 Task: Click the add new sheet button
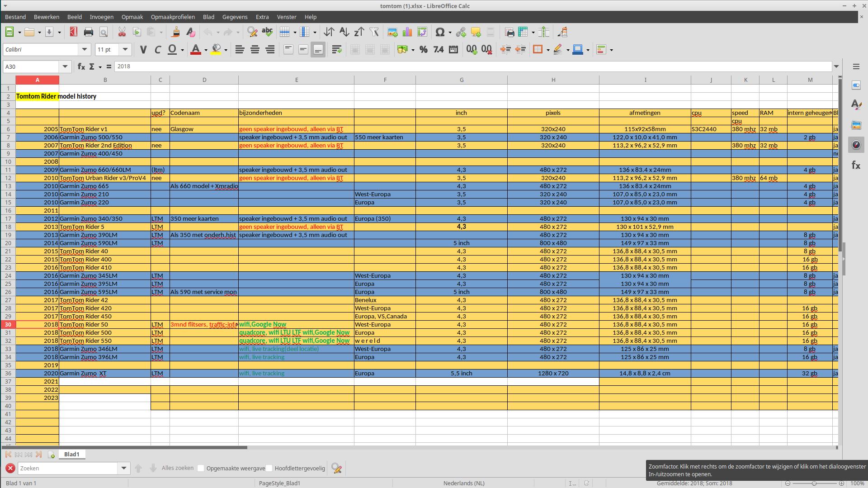coord(52,455)
